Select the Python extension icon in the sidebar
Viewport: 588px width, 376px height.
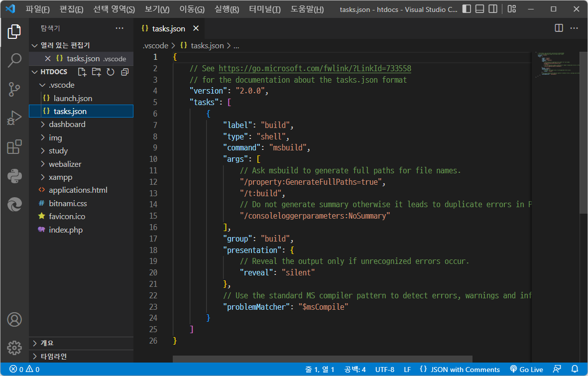(x=14, y=175)
